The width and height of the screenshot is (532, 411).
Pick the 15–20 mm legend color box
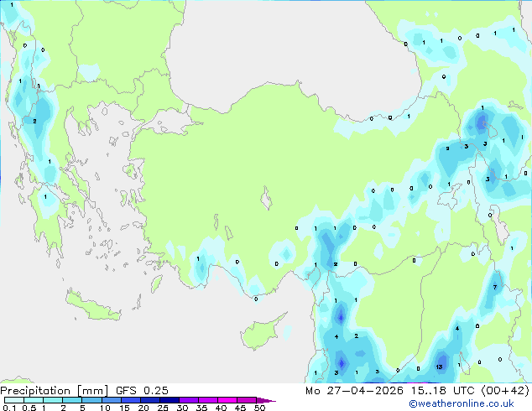130,400
